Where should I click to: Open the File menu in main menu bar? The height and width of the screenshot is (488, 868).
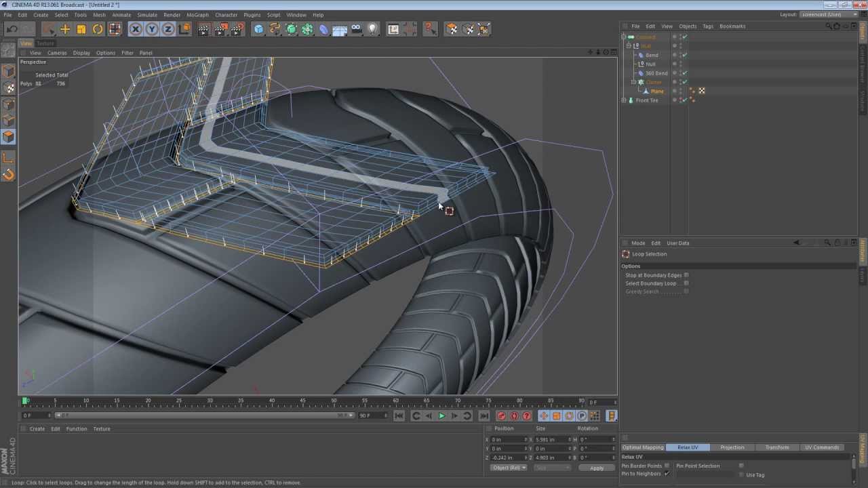pos(7,15)
